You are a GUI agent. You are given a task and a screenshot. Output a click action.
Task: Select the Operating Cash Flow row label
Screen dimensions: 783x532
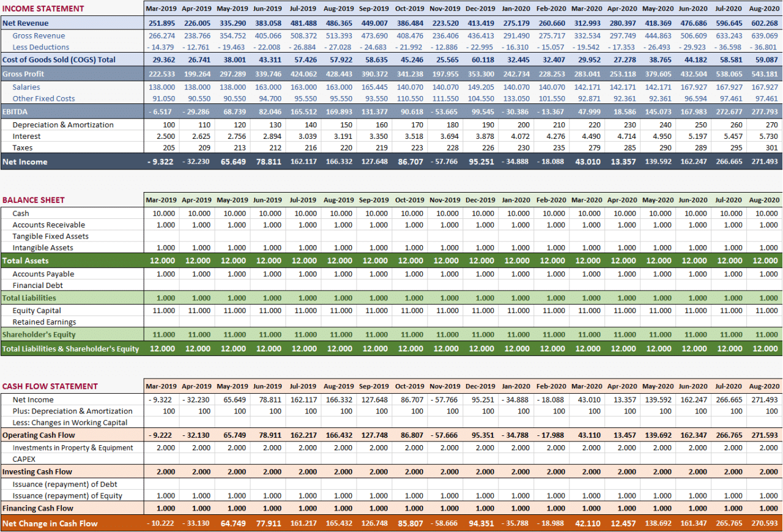pos(39,435)
